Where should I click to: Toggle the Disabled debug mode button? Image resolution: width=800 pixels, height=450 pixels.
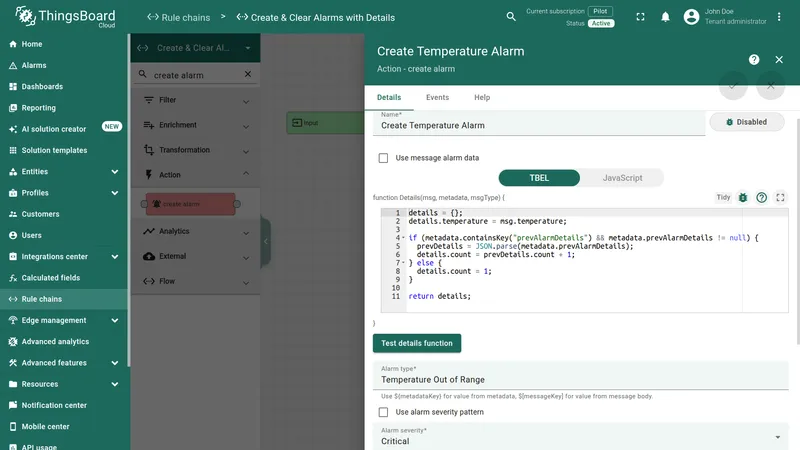click(746, 122)
